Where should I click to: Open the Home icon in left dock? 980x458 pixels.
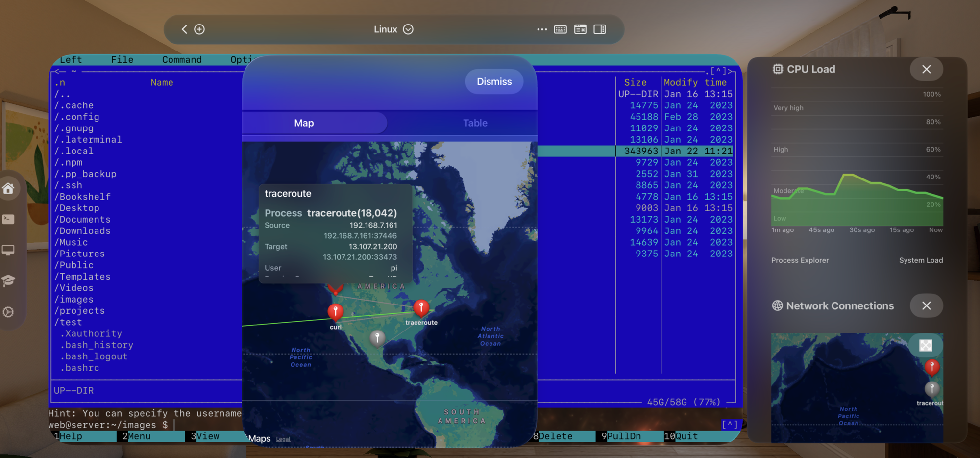pos(8,188)
